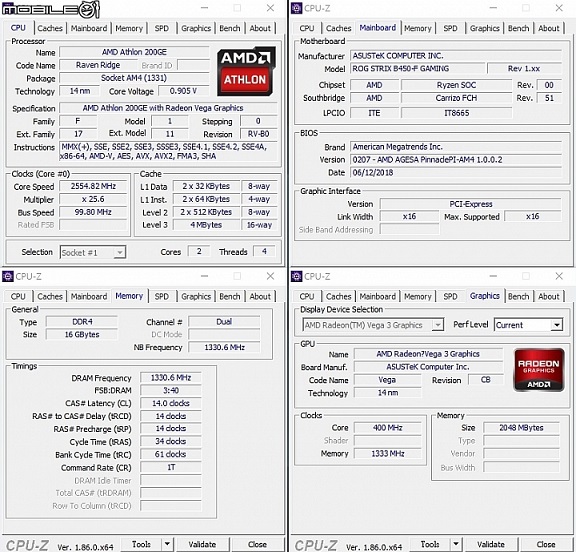576x552 pixels.
Task: Click the Core Speed value field
Action: coord(93,186)
